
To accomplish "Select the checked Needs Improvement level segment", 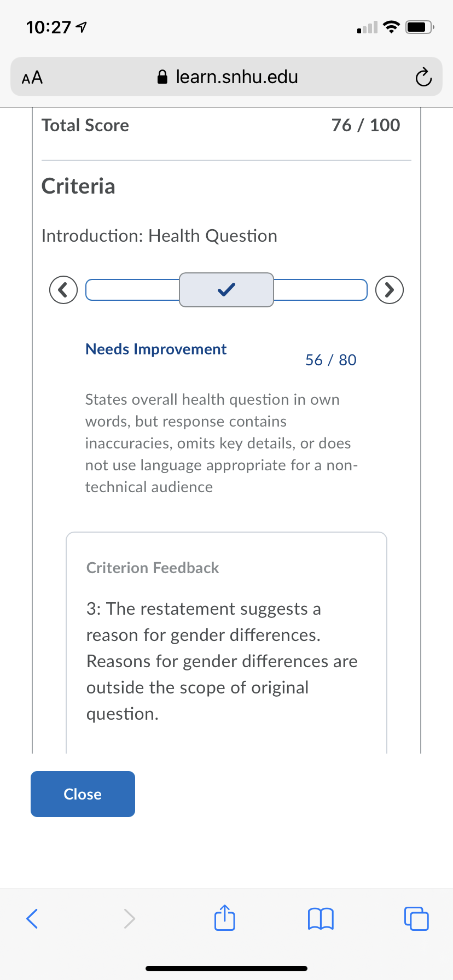I will click(226, 290).
